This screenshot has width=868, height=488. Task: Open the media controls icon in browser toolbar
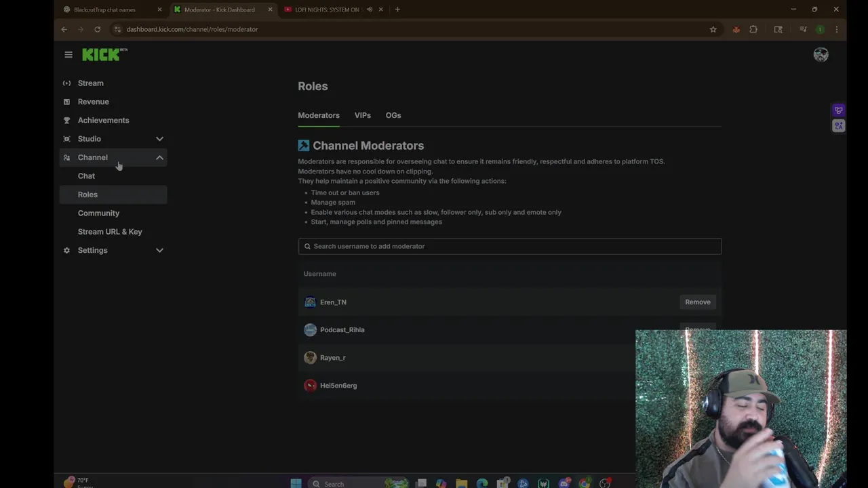tap(804, 29)
